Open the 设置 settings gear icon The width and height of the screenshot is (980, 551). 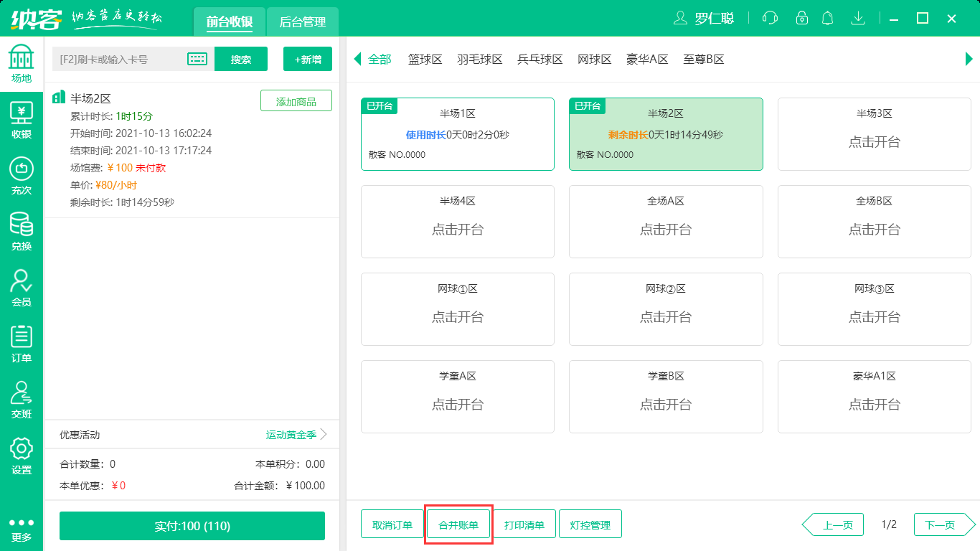point(22,455)
